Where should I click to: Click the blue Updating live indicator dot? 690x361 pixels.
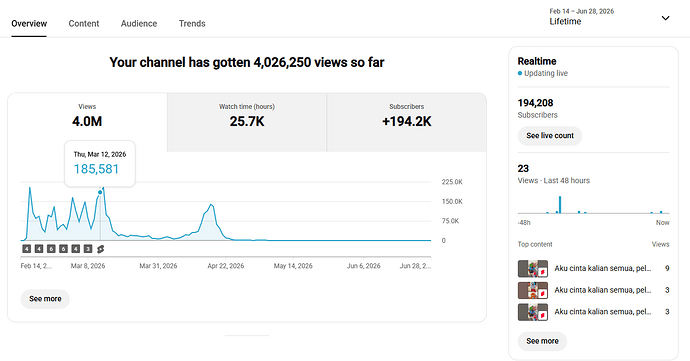coord(520,74)
